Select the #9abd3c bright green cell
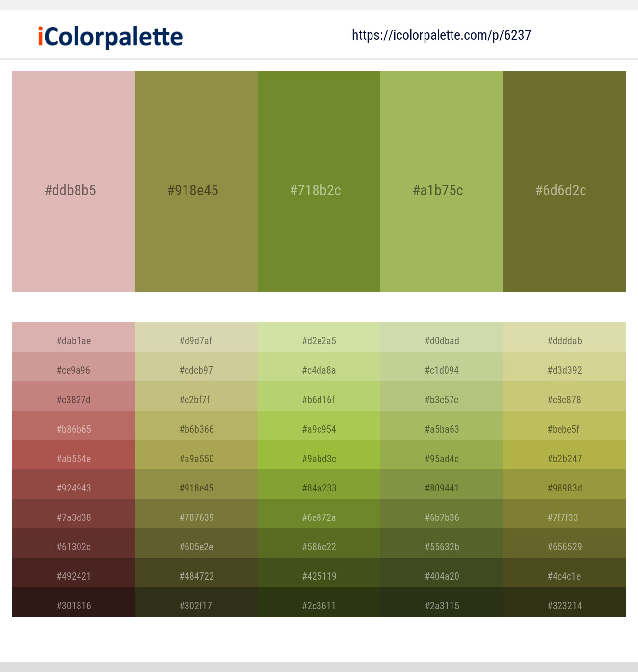638x672 pixels. 318,458
